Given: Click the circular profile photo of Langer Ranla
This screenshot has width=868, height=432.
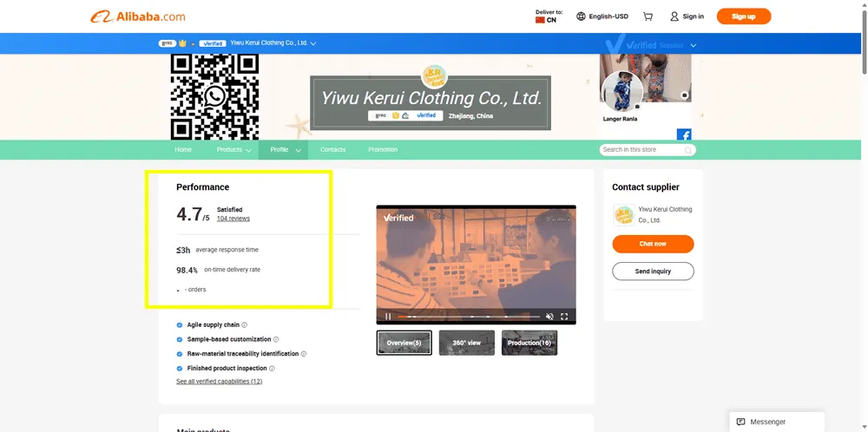Looking at the screenshot, I should coord(621,91).
